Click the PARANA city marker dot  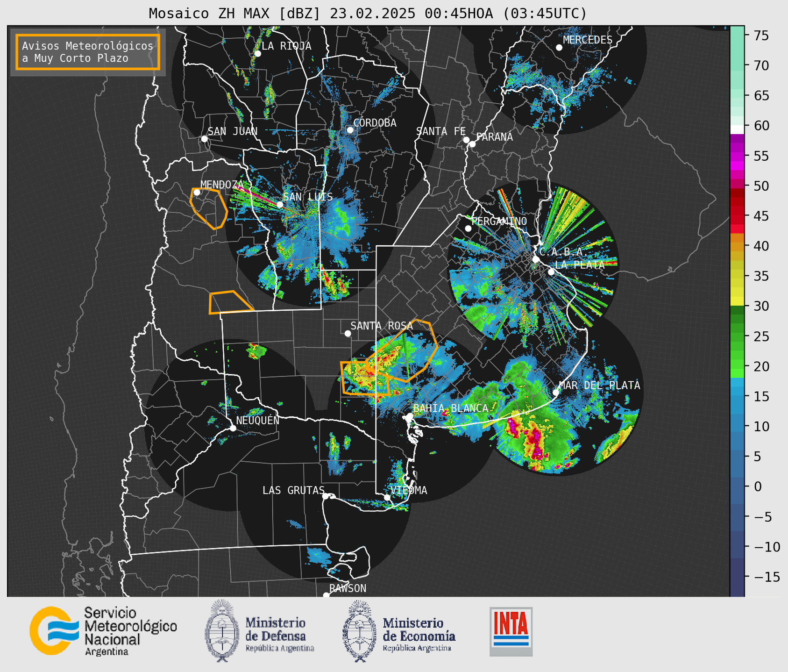tap(472, 144)
